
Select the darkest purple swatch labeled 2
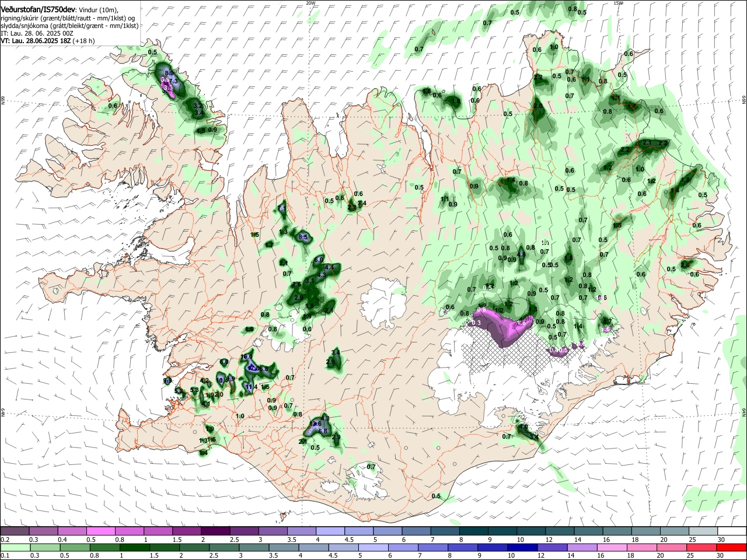point(215,531)
